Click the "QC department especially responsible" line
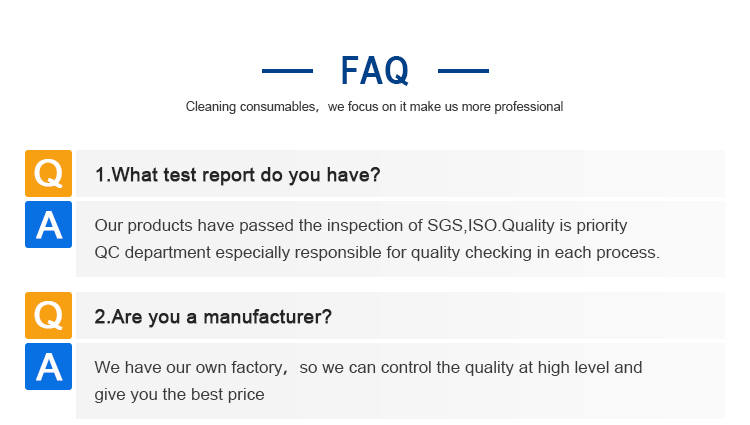 point(377,252)
